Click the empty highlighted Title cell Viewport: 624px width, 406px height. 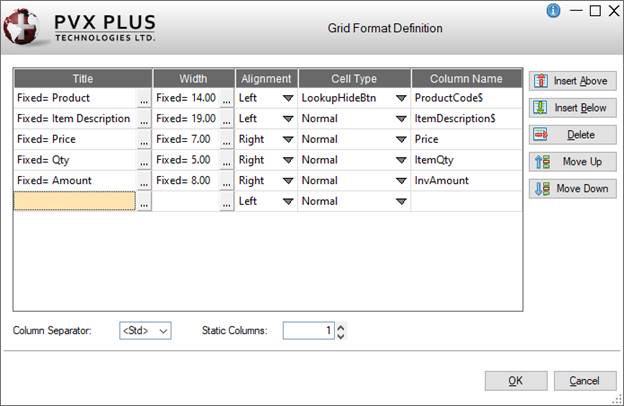tap(75, 201)
